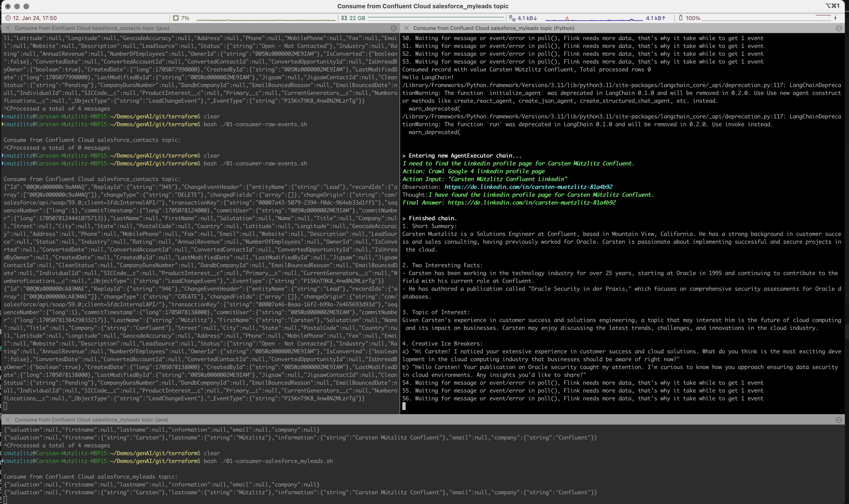Select the 'salesforce_contacts topic (java)' pane title
The image size is (849, 504).
92,28
